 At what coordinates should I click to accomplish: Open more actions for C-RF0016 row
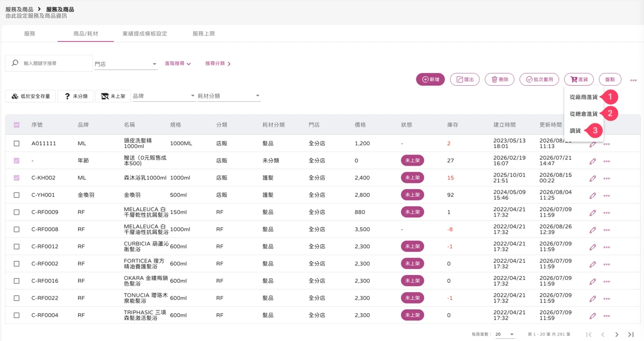pyautogui.click(x=607, y=281)
